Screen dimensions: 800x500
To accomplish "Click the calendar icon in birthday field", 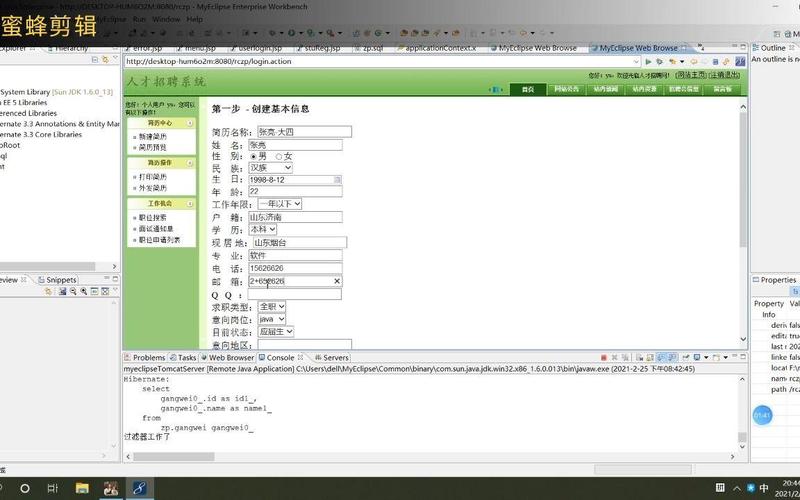I will (x=336, y=180).
